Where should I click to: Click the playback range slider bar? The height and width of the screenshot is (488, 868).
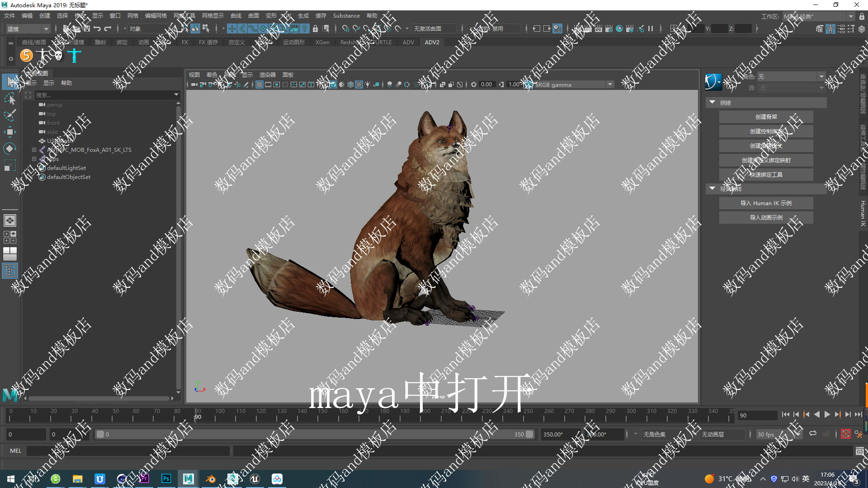(x=315, y=434)
